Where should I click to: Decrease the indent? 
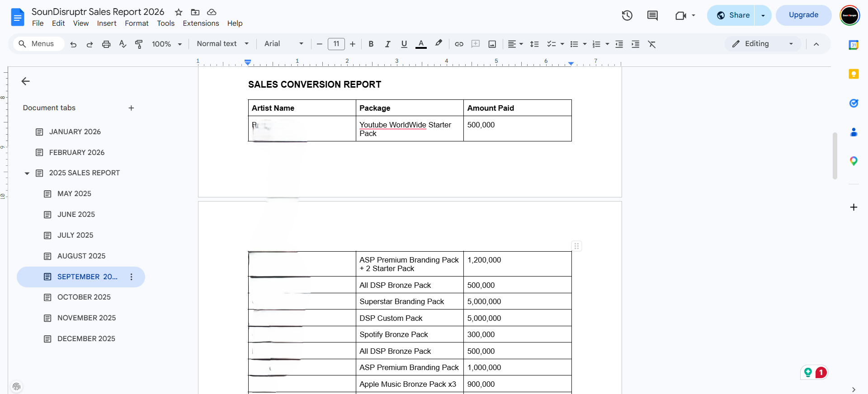[x=619, y=44]
